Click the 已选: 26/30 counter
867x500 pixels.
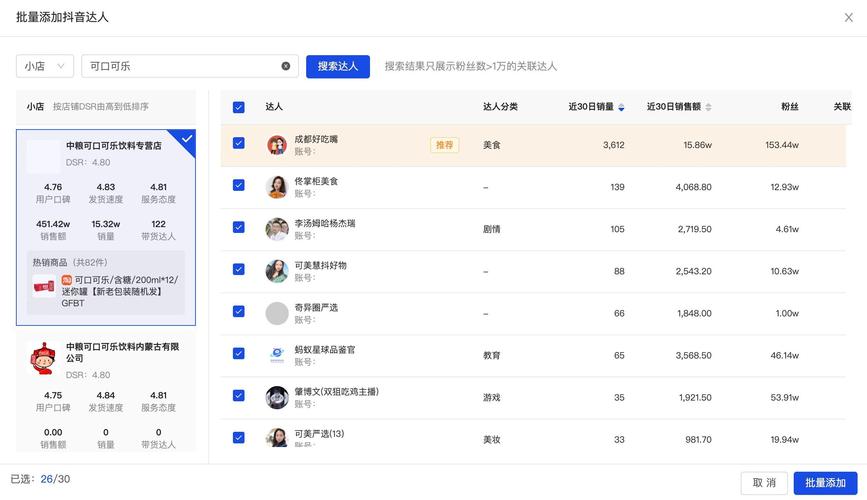pos(40,479)
